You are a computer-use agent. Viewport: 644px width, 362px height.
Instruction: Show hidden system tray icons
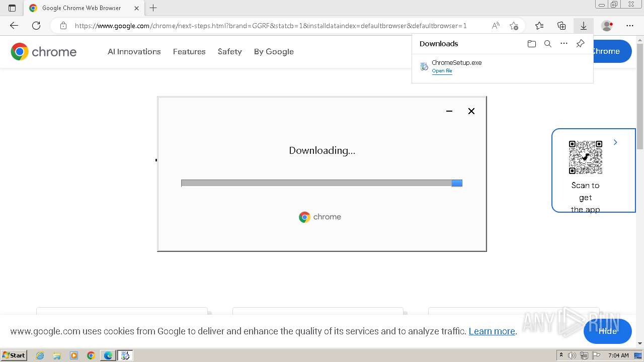click(561, 355)
